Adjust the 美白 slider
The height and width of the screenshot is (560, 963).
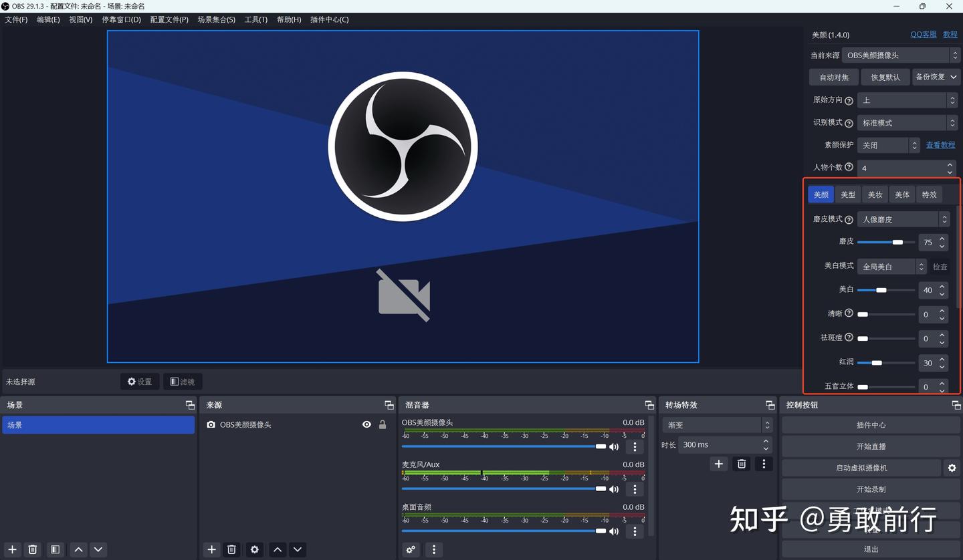885,290
